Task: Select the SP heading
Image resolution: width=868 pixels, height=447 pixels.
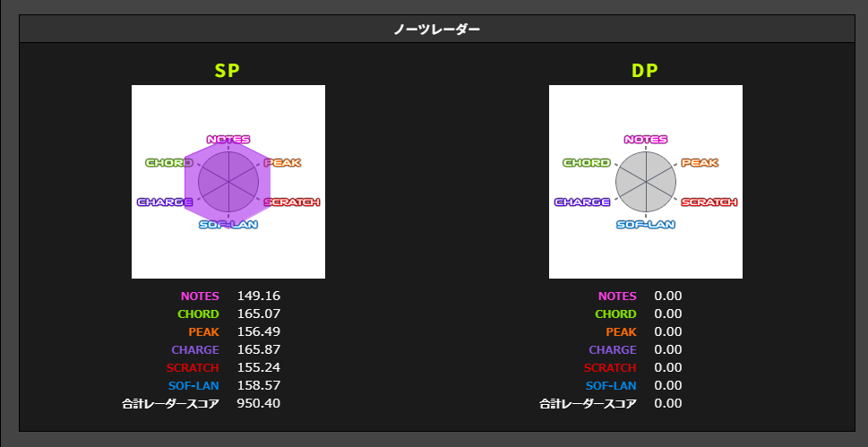Action: (228, 71)
